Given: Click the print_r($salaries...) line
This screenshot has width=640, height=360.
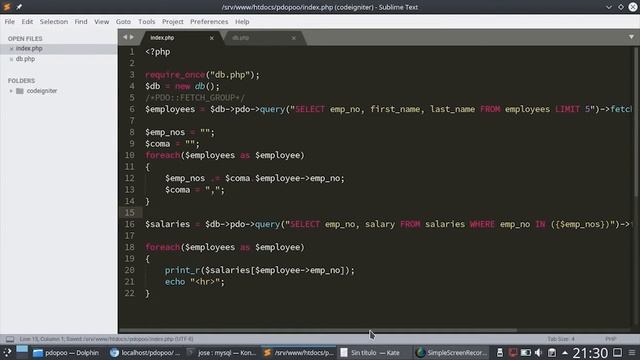Looking at the screenshot, I should pos(260,270).
